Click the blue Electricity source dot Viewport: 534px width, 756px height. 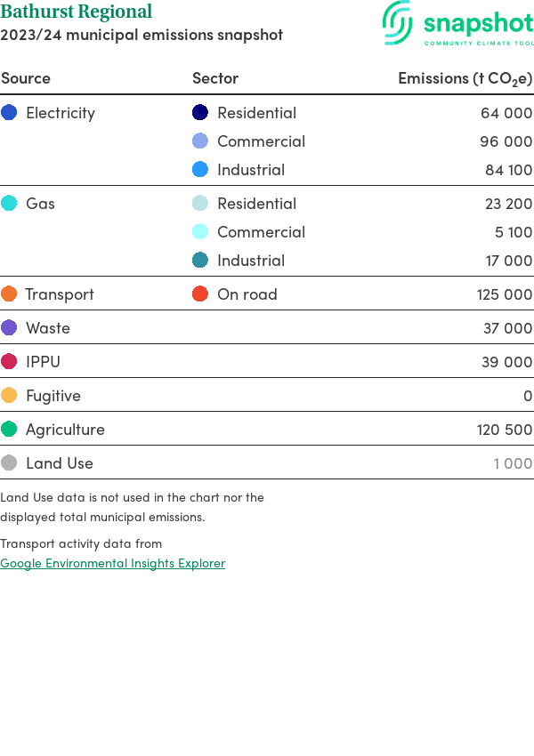[x=9, y=113]
